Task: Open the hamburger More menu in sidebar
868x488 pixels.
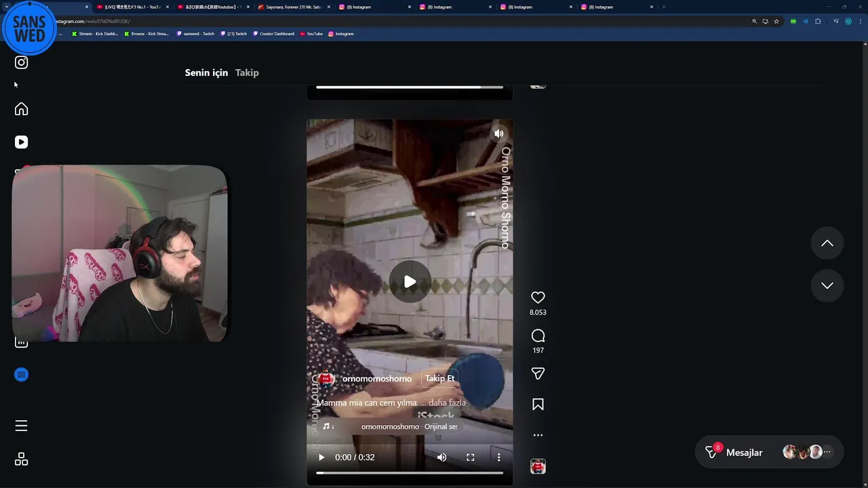Action: coord(21,426)
